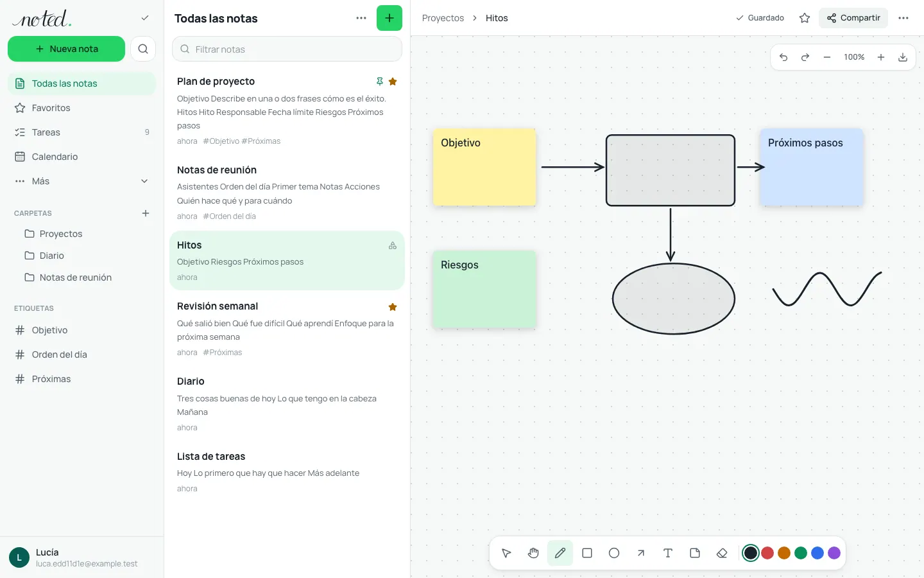Select the sticky note tool
Image resolution: width=924 pixels, height=578 pixels.
[x=695, y=553]
